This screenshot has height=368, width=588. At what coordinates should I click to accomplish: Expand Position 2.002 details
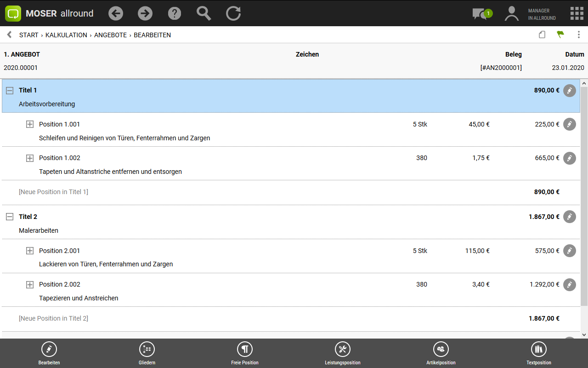click(30, 284)
